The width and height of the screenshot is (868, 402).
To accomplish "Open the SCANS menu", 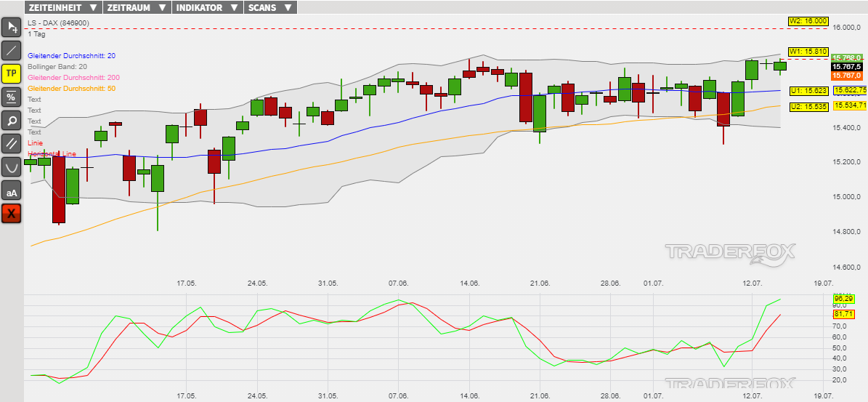I will (x=269, y=7).
